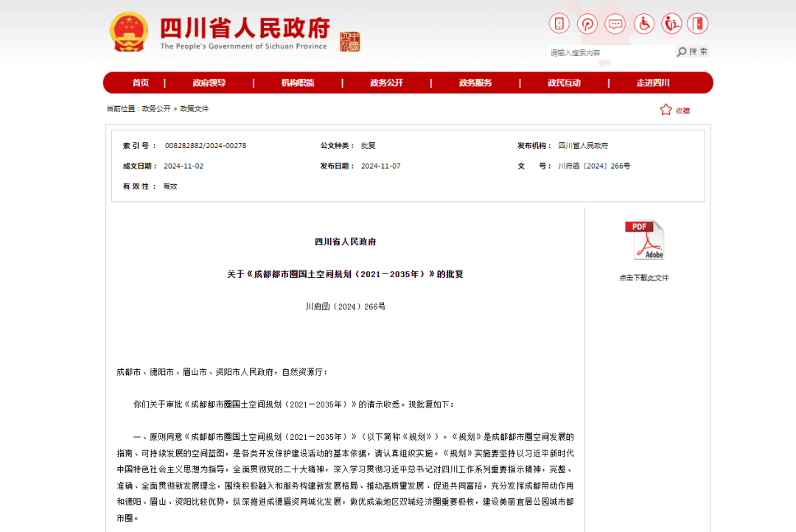Open the 政民互动 navigation tab
This screenshot has height=532, width=796.
pos(565,83)
